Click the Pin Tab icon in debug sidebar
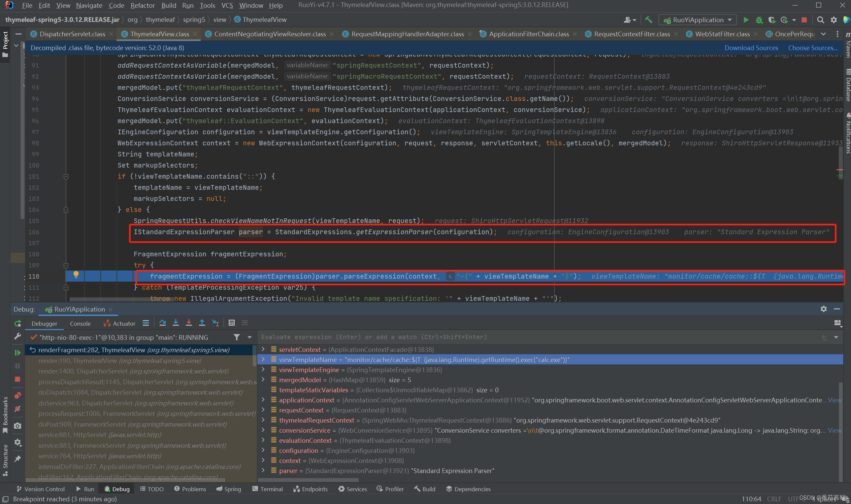 point(18,459)
